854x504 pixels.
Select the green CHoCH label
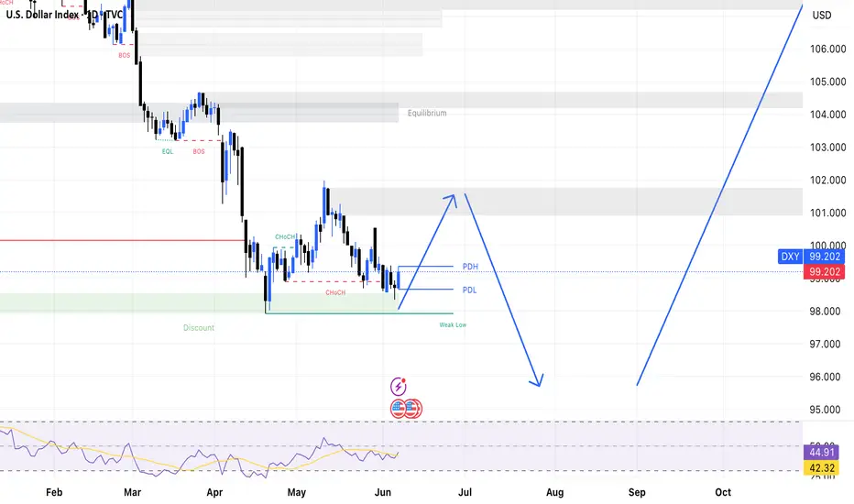click(x=285, y=237)
